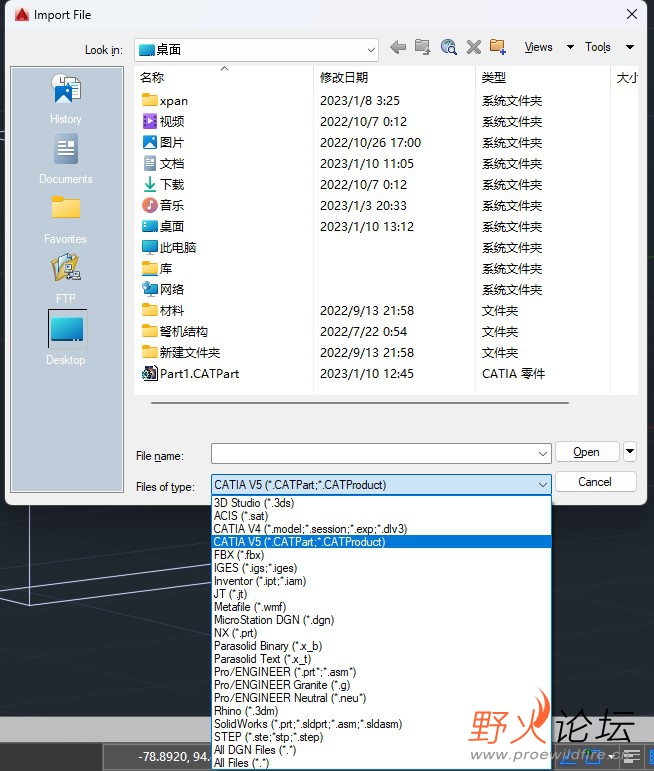The height and width of the screenshot is (771, 654).
Task: Choose IGES (*.igs;*.iges) file type
Action: [x=381, y=568]
